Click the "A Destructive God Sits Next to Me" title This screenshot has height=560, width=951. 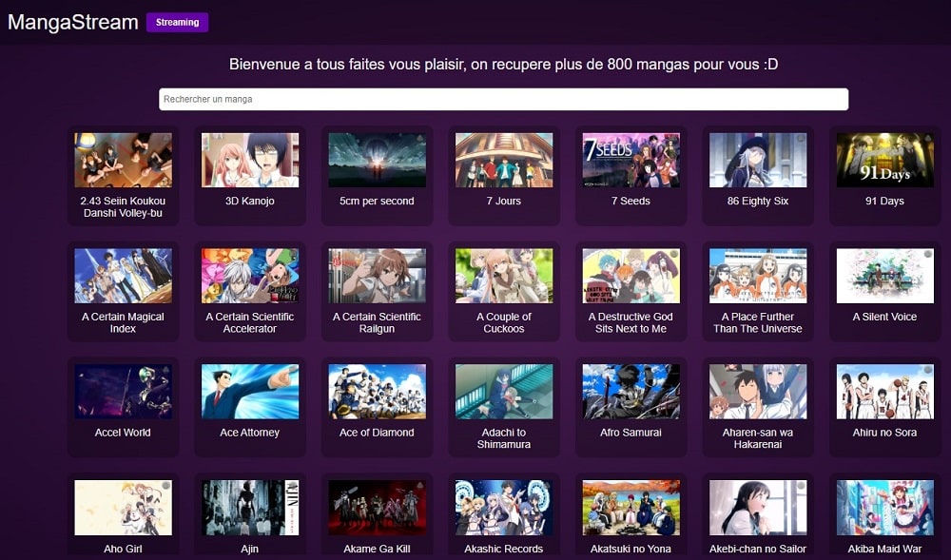pos(631,322)
